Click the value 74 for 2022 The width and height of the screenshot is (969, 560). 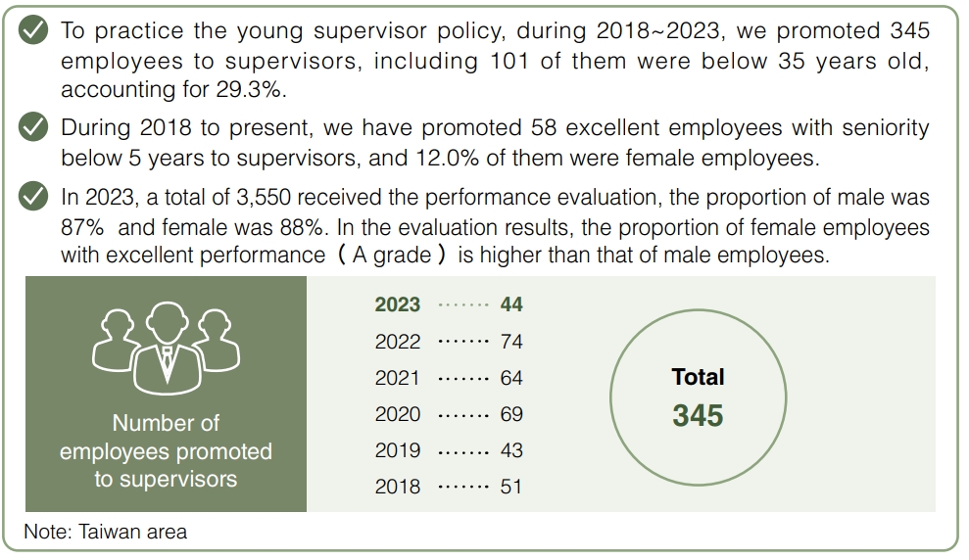coord(511,342)
